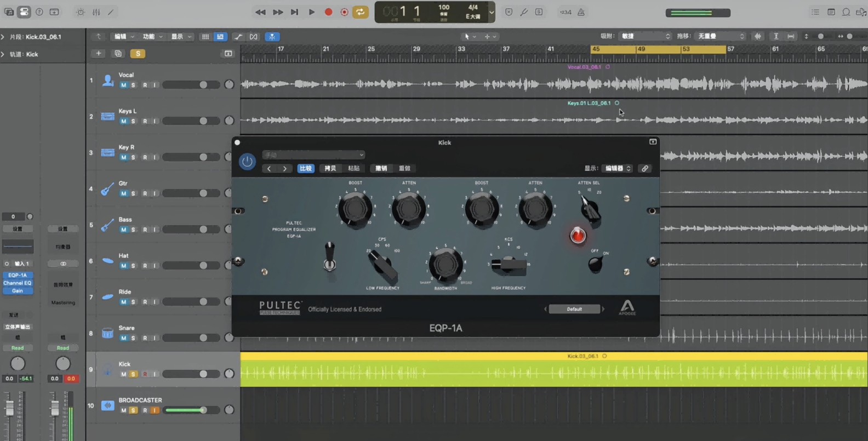Toggle the metronome click icon
The image size is (868, 441).
tap(581, 12)
